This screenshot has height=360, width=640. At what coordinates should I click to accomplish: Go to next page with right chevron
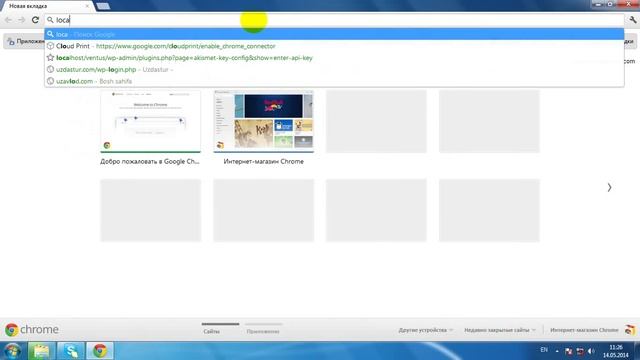point(609,187)
